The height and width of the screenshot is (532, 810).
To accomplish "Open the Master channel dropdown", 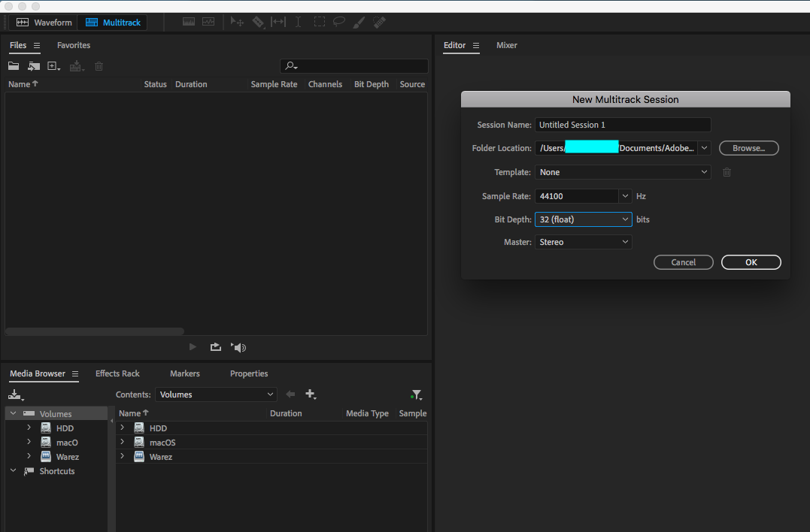I will [x=583, y=242].
